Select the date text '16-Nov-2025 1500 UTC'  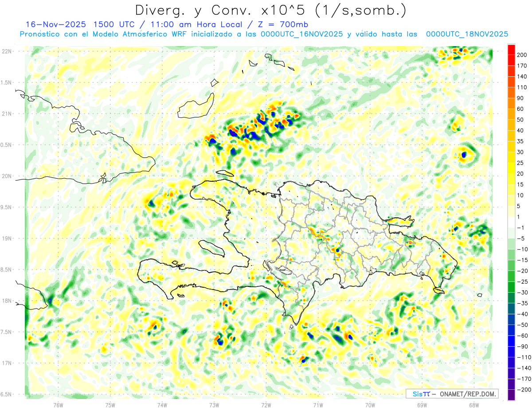(81, 24)
